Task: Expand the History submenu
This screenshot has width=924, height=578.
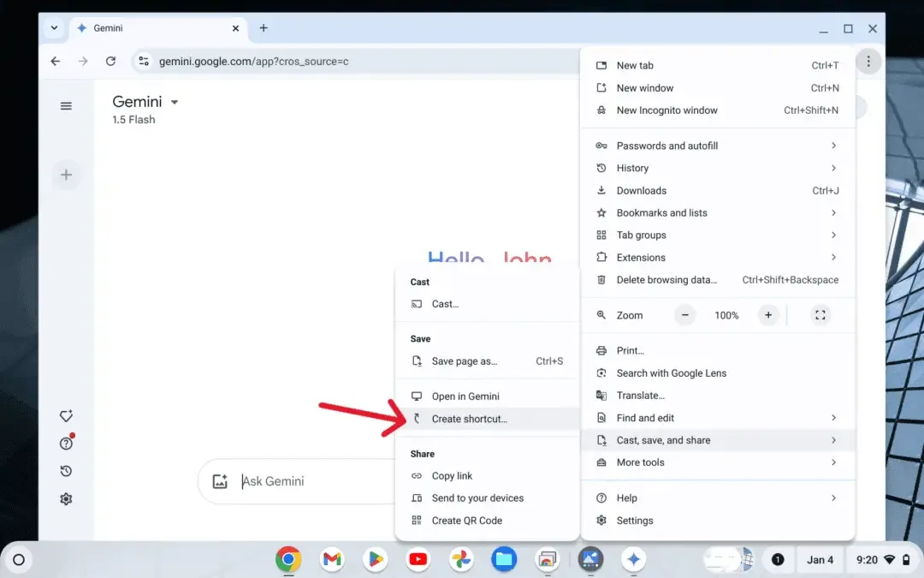Action: pyautogui.click(x=718, y=168)
